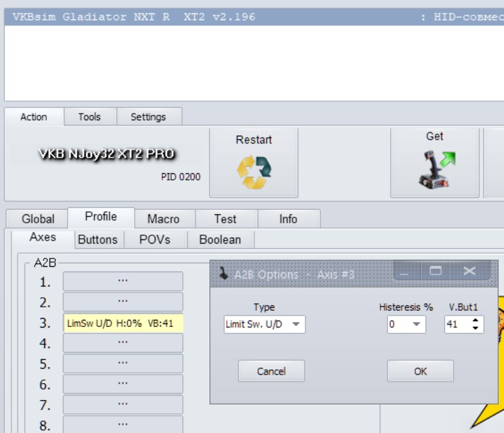Open the Action tab

[x=34, y=117]
